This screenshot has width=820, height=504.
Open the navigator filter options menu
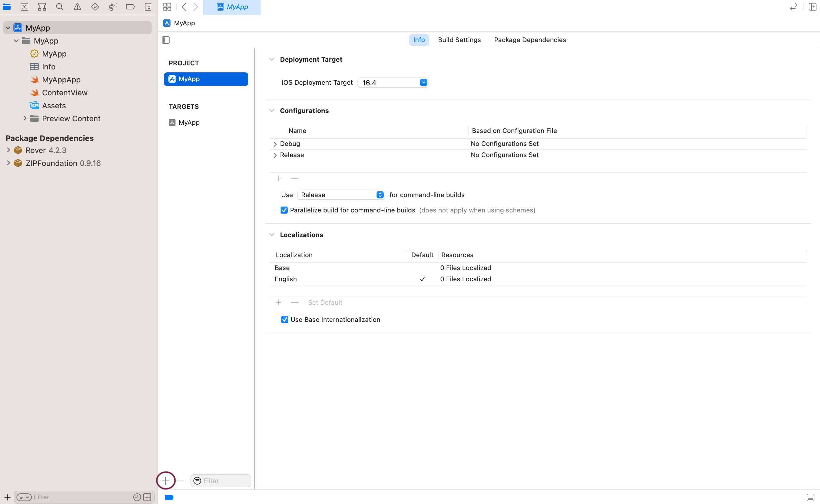(24, 497)
